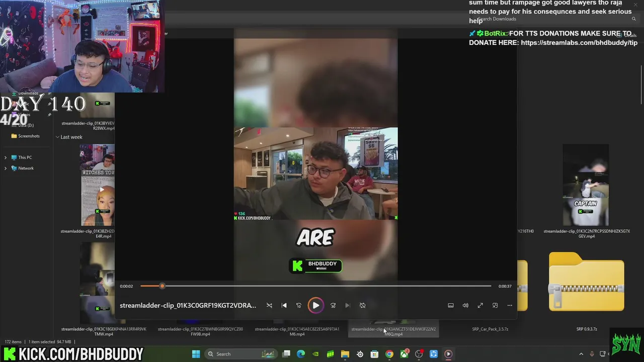Viewport: 644px width, 362px height.
Task: Switch Media Player to full screen
Action: click(480, 305)
